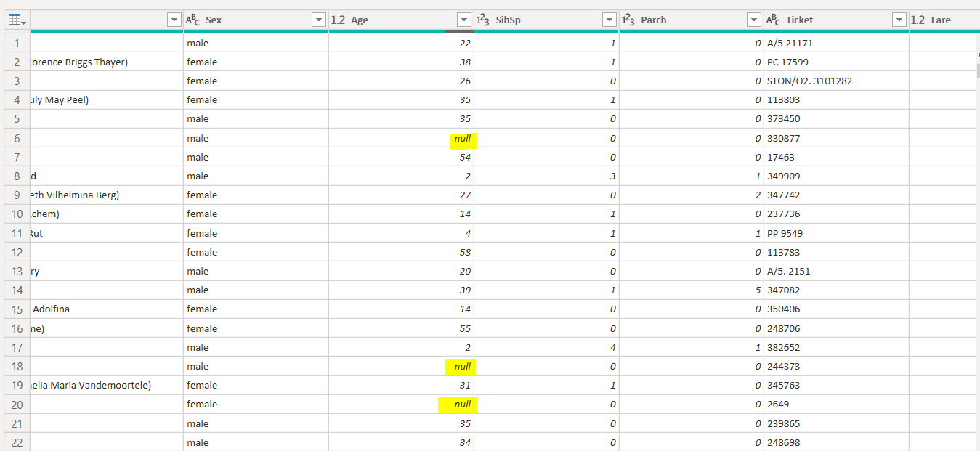Open the Sex column filter dropdown

coord(318,20)
